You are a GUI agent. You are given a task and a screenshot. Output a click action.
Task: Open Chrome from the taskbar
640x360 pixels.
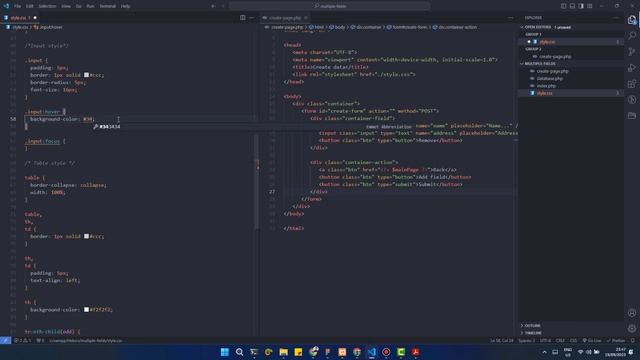point(357,352)
